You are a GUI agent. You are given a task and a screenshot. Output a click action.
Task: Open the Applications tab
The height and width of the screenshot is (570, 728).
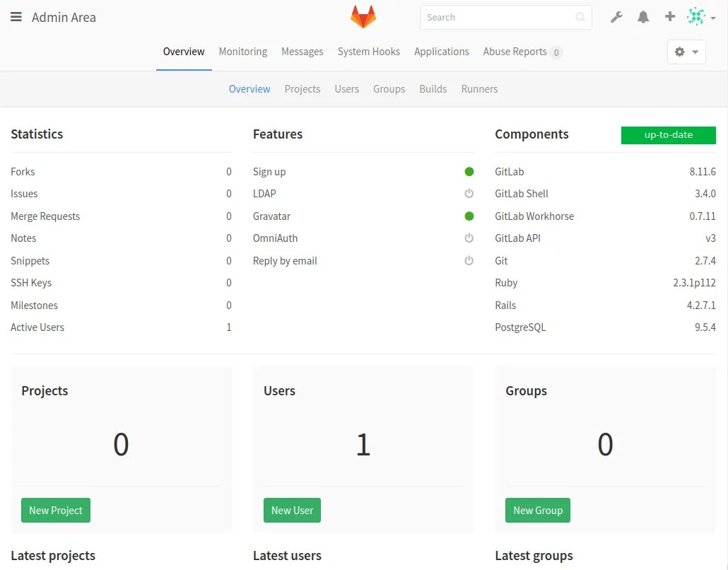[442, 52]
